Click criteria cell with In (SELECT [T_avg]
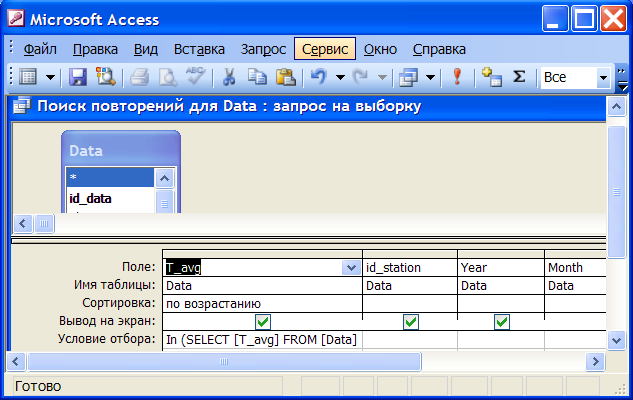This screenshot has height=400, width=633. pos(262,340)
